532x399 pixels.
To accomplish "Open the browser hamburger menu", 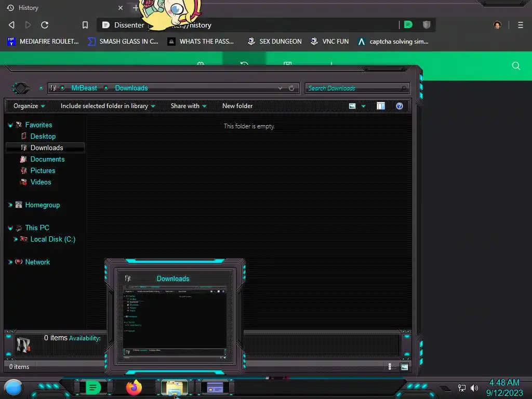I will coord(521,25).
